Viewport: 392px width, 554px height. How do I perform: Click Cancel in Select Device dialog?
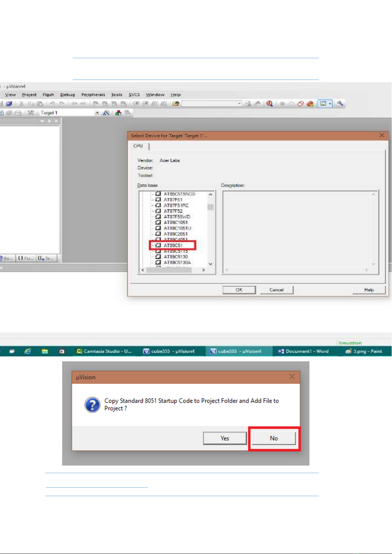coord(277,290)
